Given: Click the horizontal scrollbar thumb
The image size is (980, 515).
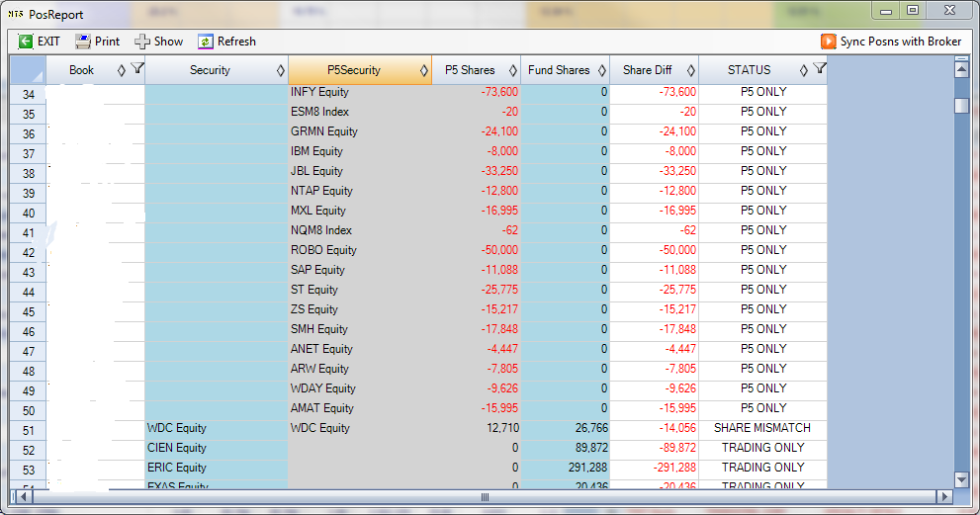Looking at the screenshot, I should click(x=485, y=497).
